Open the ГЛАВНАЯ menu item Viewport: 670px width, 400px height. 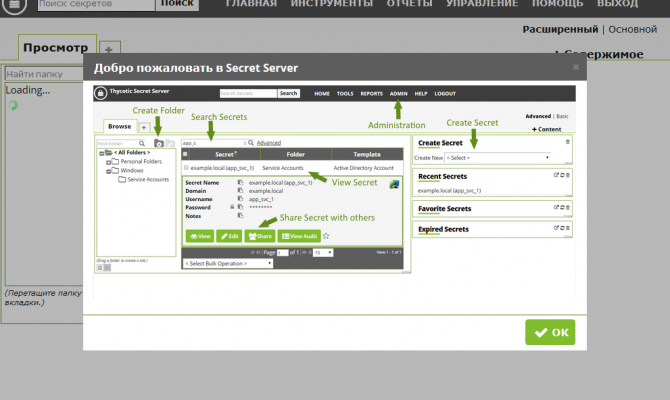point(251,4)
